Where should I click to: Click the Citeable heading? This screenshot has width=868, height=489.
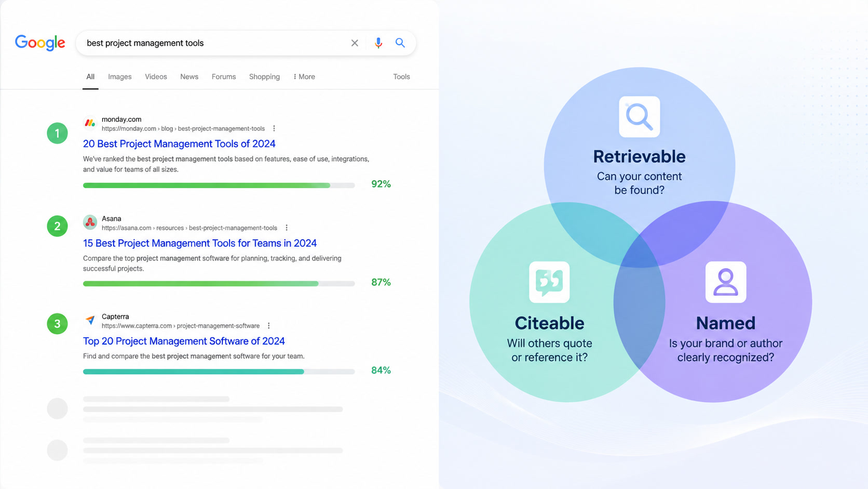tap(549, 323)
